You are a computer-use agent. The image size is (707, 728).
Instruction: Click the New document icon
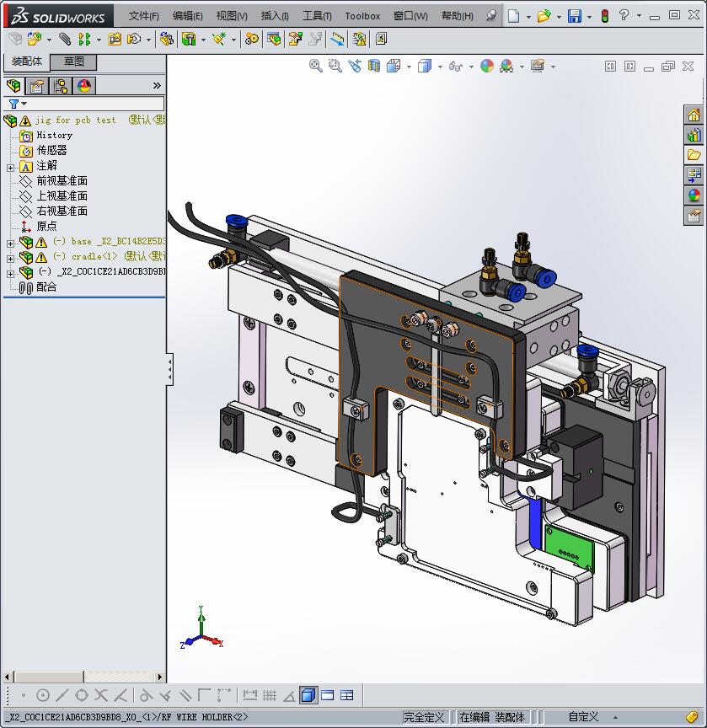pos(513,16)
